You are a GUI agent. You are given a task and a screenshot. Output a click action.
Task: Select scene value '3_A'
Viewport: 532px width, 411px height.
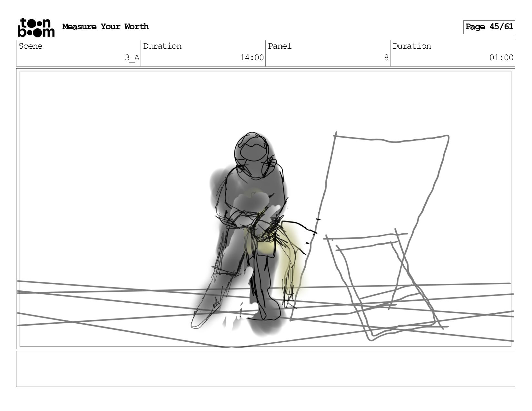click(x=132, y=58)
